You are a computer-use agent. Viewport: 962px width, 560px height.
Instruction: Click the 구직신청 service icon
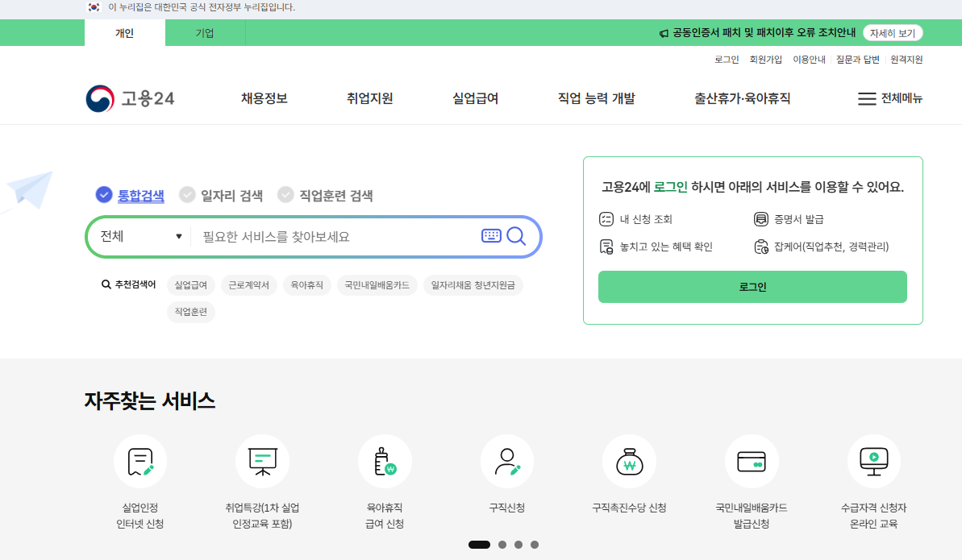coord(506,461)
